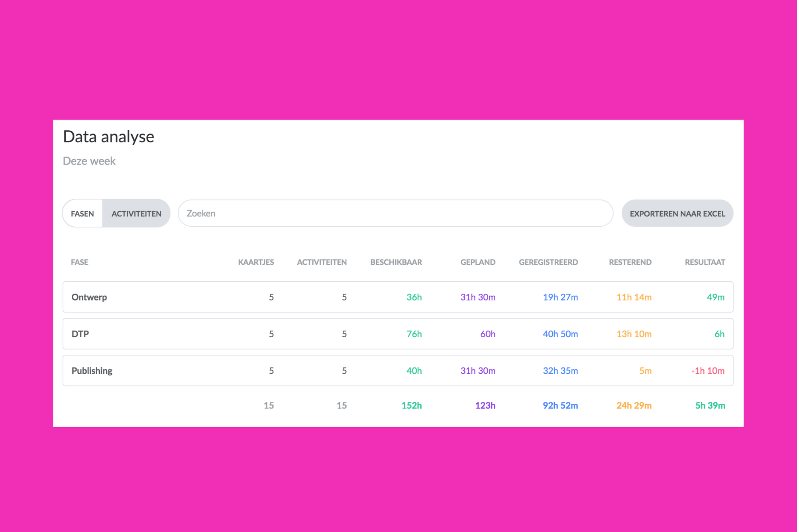
Task: Switch to the Fasen tab
Action: [x=82, y=214]
